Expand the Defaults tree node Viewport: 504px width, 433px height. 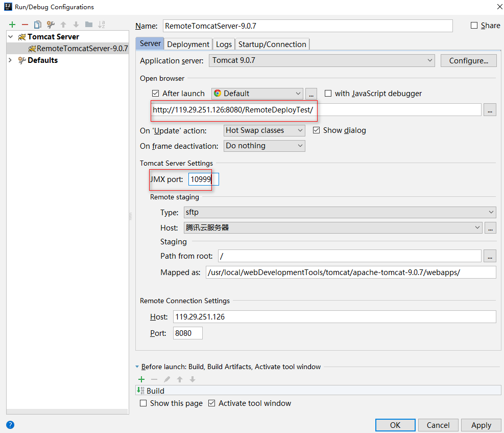[10, 60]
